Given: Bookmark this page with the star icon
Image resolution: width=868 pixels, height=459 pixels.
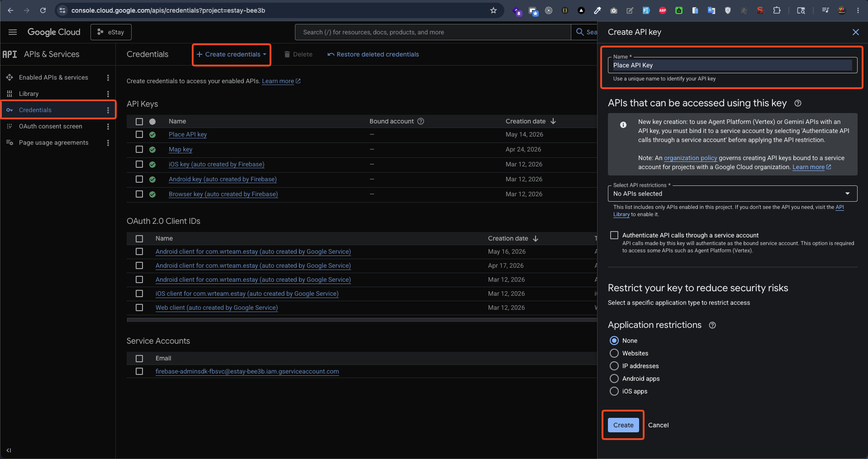Looking at the screenshot, I should (x=493, y=10).
